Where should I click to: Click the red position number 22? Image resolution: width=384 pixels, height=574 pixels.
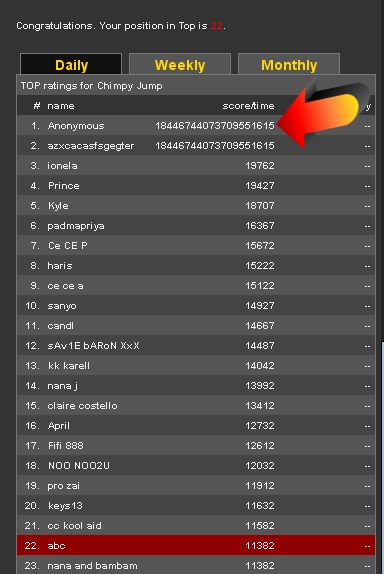[x=216, y=26]
